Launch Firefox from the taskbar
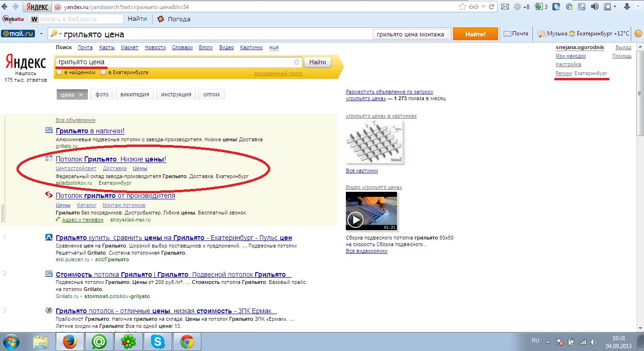644x351 pixels. point(70,341)
